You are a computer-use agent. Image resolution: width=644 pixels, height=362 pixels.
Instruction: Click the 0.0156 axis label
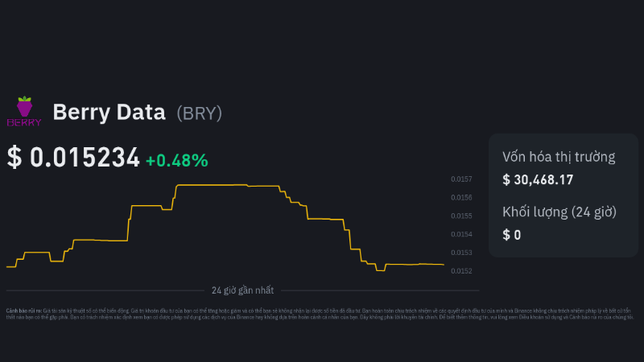(461, 197)
